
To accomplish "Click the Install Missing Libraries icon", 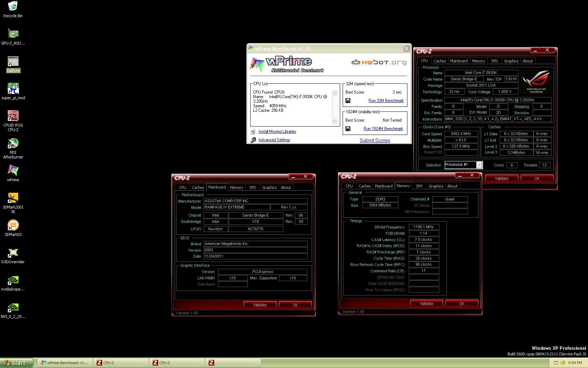I will tap(253, 132).
